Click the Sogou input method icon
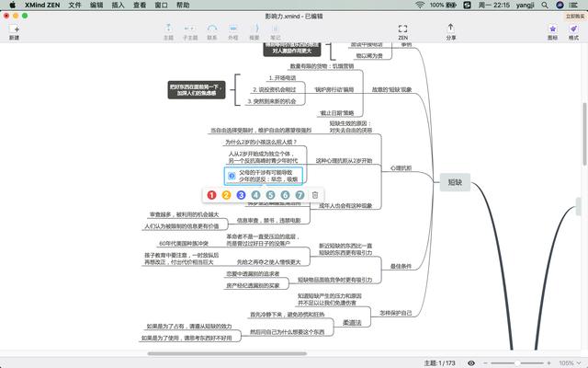The height and width of the screenshot is (368, 588). click(467, 5)
